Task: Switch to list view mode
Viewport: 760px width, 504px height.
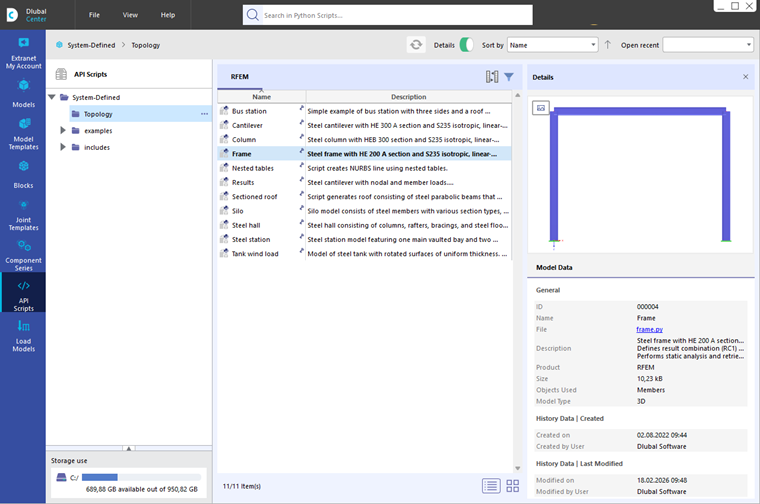Action: pyautogui.click(x=491, y=486)
